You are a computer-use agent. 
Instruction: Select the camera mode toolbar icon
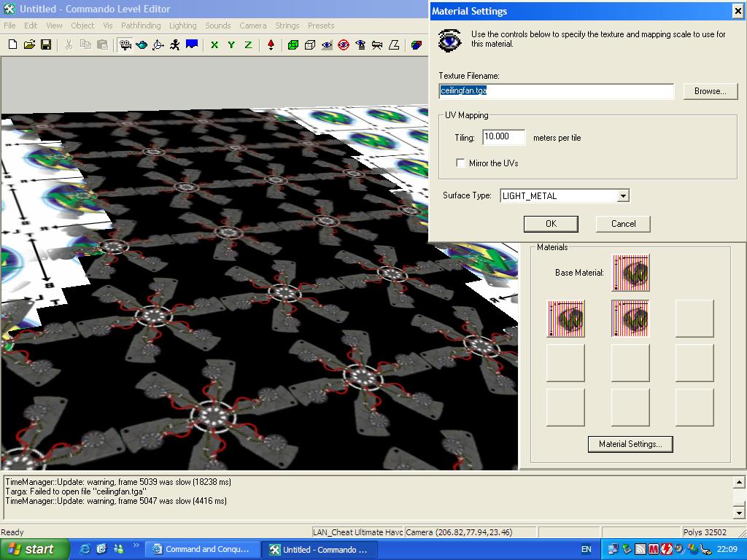pos(125,44)
